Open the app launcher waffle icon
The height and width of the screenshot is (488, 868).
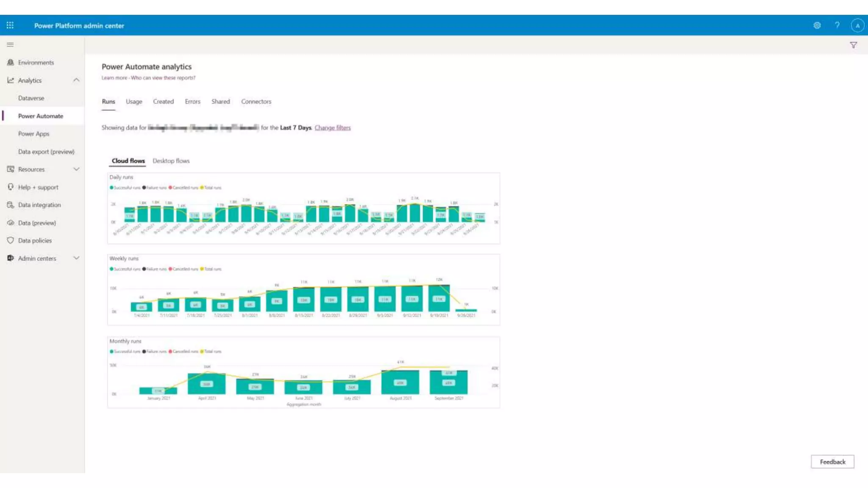pos(10,25)
